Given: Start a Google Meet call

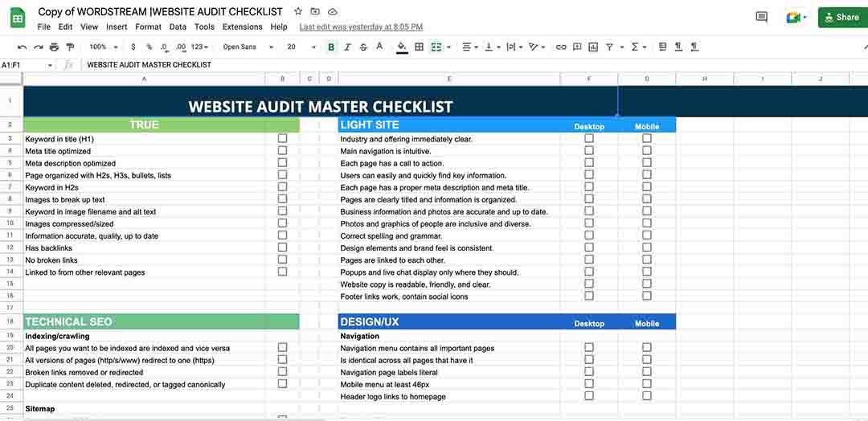Looking at the screenshot, I should (796, 17).
